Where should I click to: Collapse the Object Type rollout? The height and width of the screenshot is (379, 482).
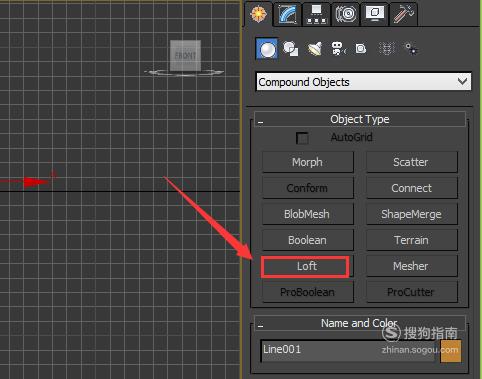pyautogui.click(x=360, y=119)
